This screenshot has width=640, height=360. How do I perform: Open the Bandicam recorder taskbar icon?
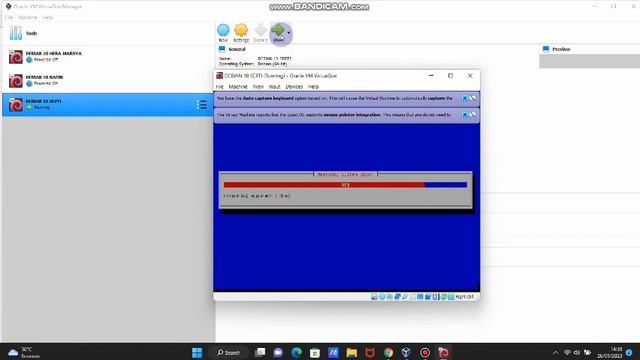pos(425,352)
